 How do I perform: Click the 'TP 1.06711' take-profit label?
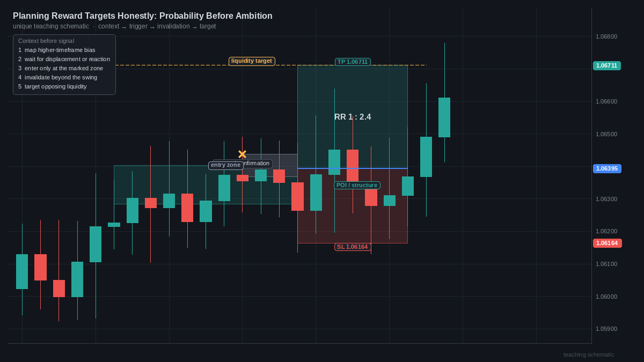pos(353,62)
